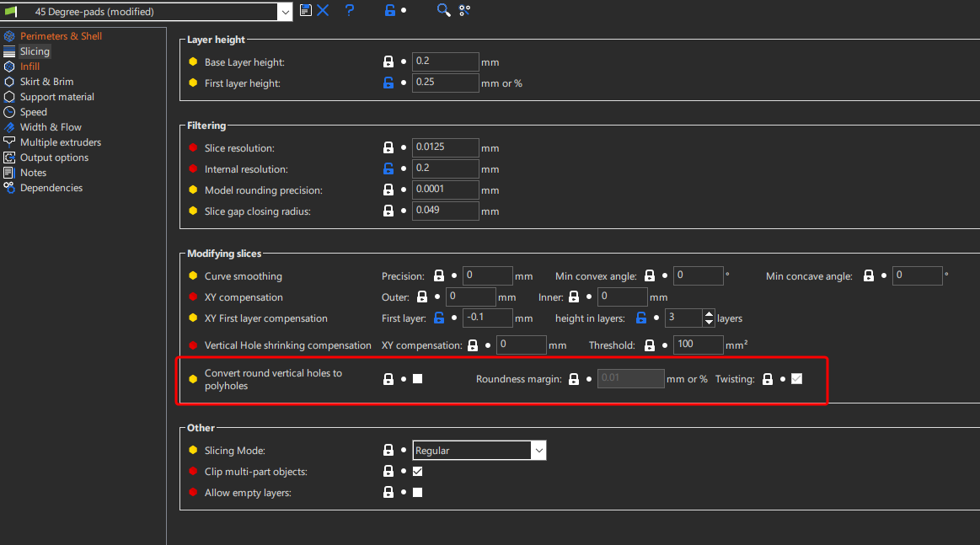Click the compare presets icon in toolbar

pyautogui.click(x=464, y=11)
